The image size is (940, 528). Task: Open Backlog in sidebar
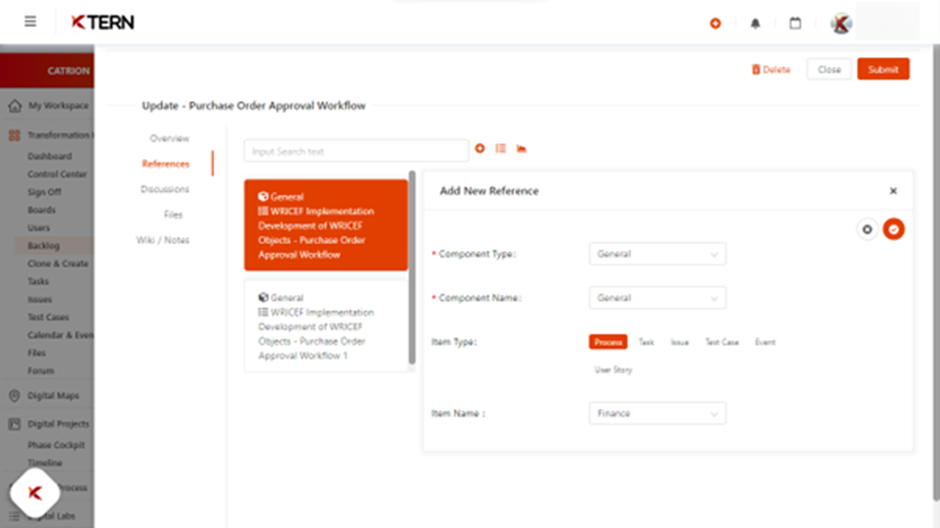coord(43,246)
